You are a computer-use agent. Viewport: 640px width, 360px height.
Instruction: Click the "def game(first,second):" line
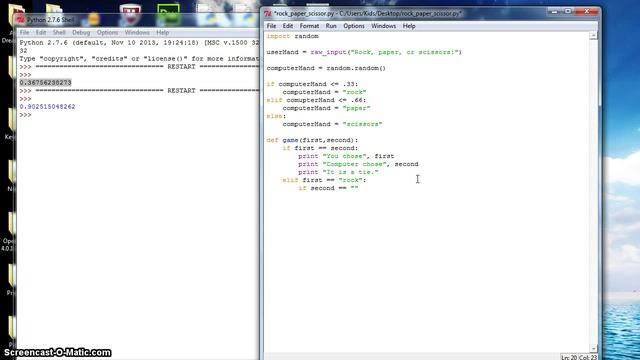pos(312,140)
